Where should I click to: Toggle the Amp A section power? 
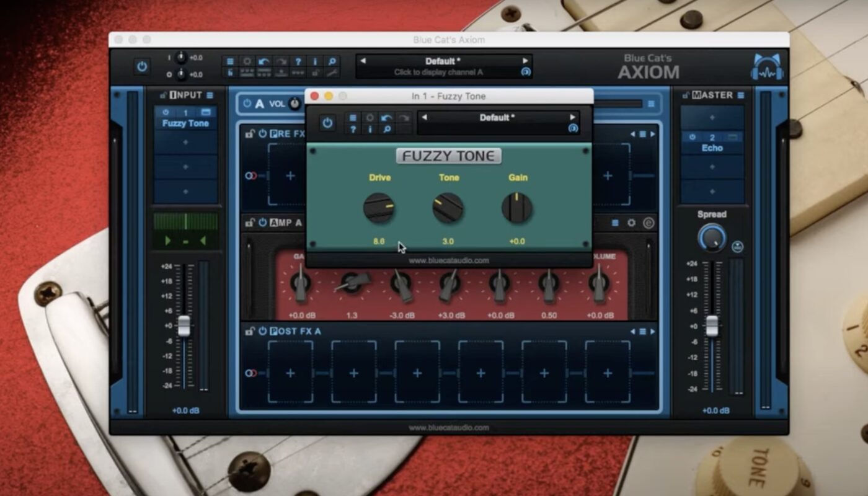(x=262, y=222)
